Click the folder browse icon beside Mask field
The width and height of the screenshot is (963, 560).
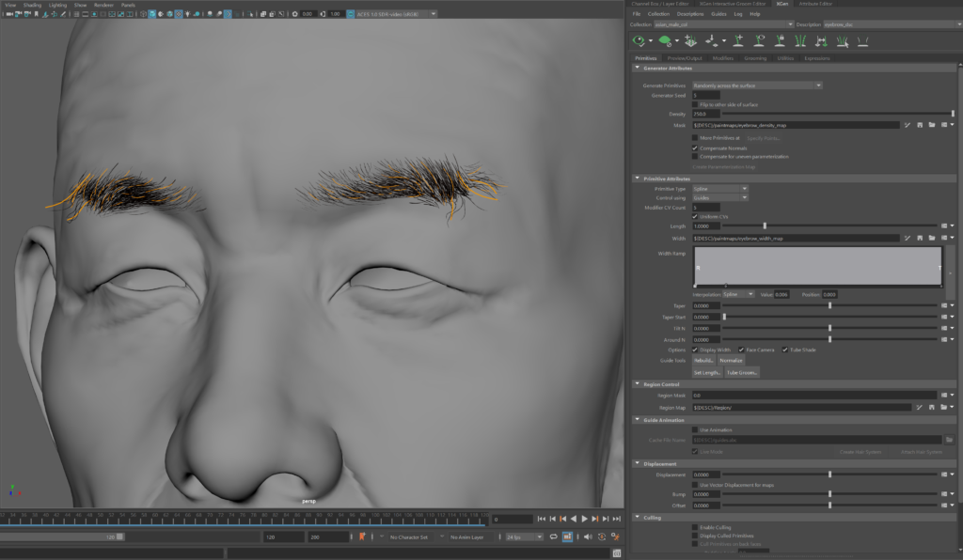tap(930, 124)
